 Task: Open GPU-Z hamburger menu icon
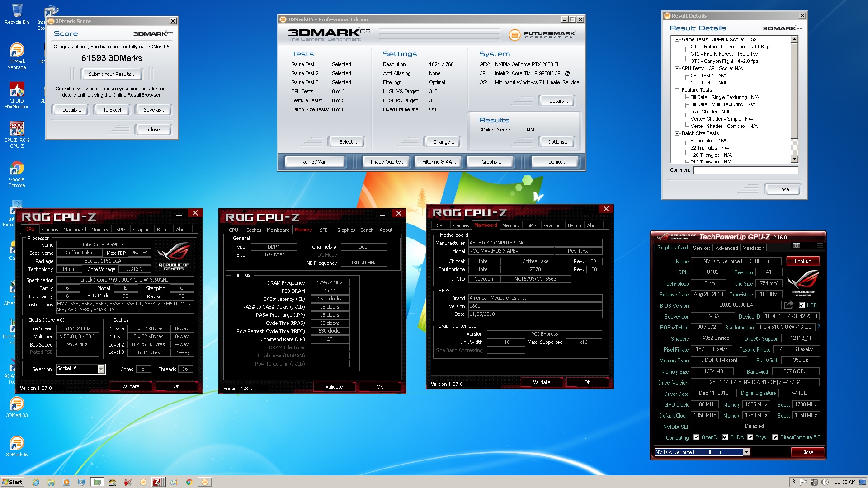[819, 245]
